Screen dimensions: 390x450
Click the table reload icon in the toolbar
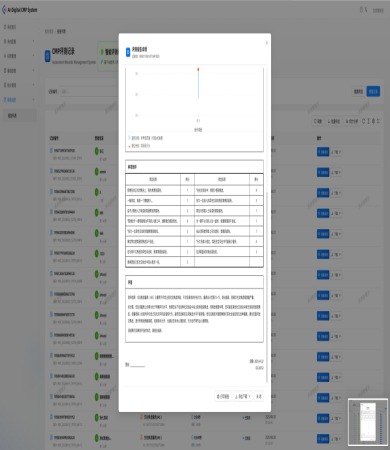(x=364, y=121)
